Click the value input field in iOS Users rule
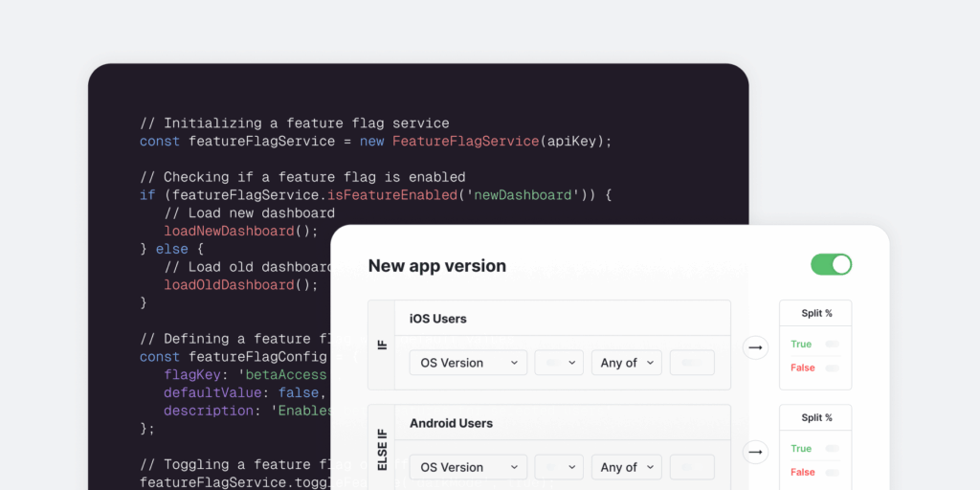The height and width of the screenshot is (490, 980). [692, 363]
